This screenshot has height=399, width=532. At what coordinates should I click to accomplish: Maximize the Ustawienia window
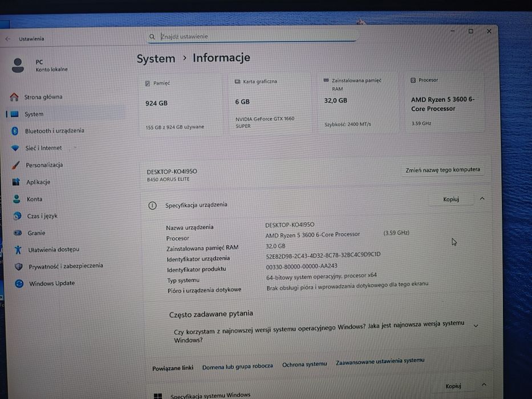471,31
